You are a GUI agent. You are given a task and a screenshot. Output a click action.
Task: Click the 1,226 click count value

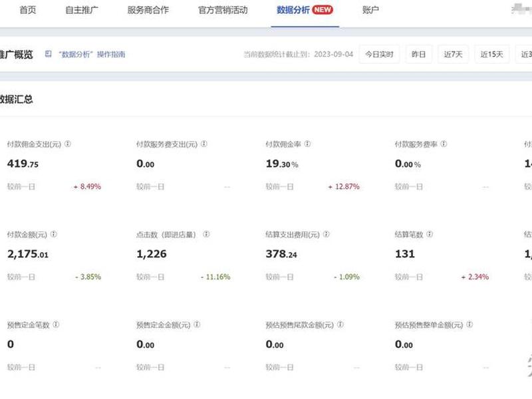(x=152, y=254)
